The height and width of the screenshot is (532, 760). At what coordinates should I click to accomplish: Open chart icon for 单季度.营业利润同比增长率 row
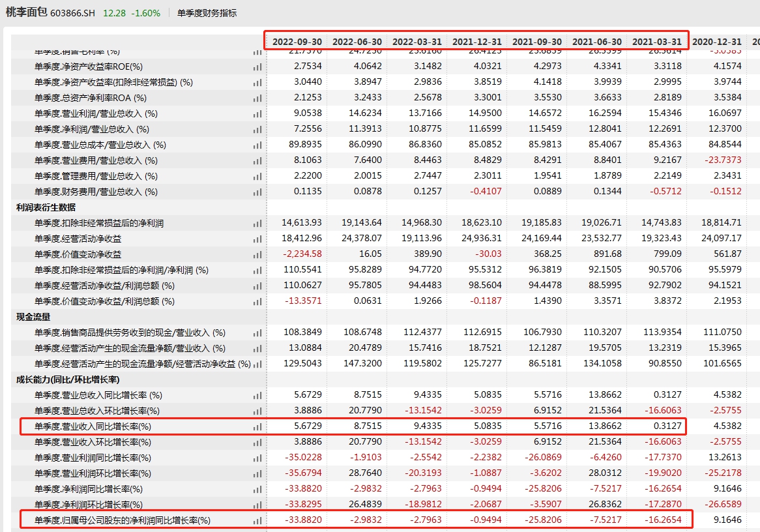coord(257,458)
